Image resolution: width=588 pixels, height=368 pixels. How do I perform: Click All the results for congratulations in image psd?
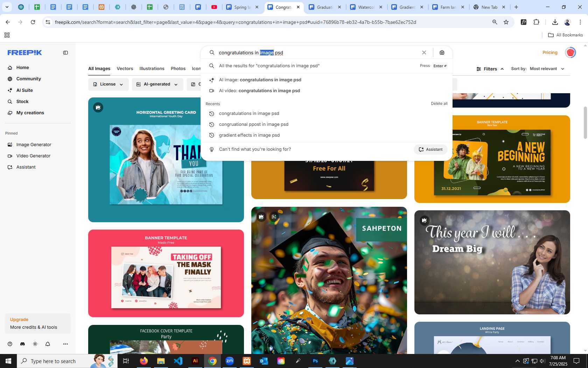[x=327, y=66]
